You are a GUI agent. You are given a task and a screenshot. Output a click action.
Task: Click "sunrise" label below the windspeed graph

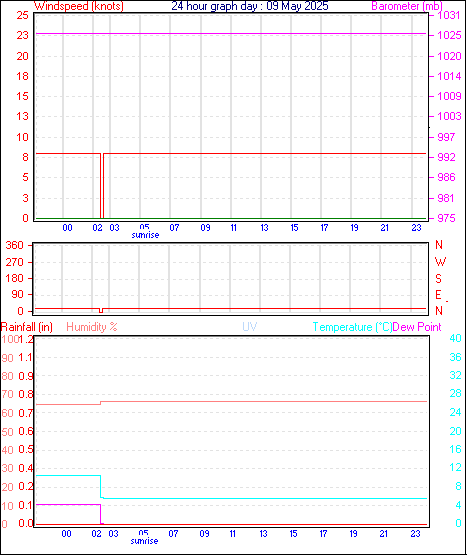click(145, 235)
